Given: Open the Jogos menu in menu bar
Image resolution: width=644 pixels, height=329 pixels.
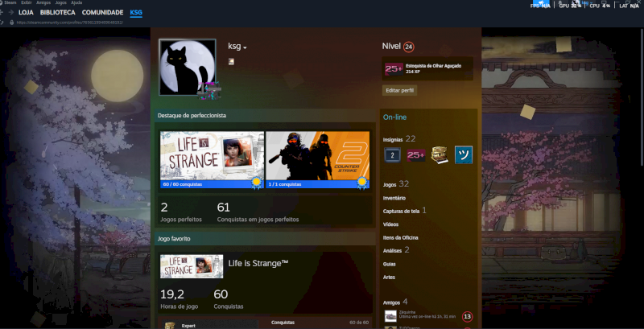Looking at the screenshot, I should (61, 2).
